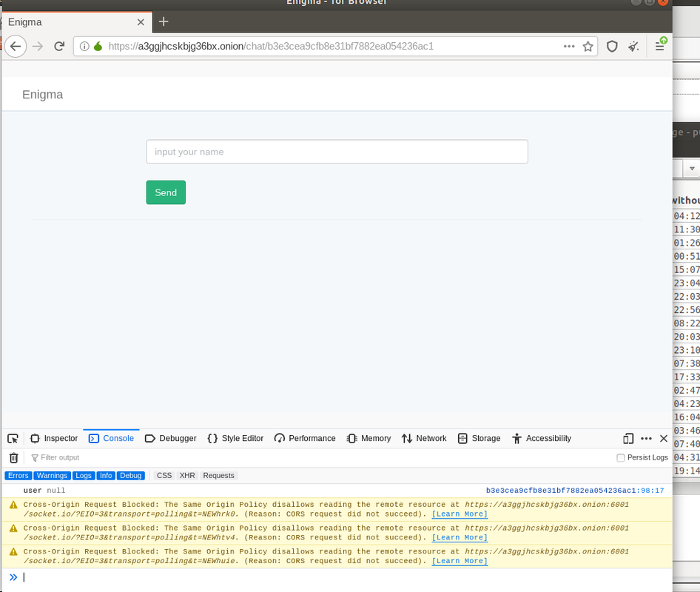Click the URL address bar text
This screenshot has height=592, width=700.
click(x=271, y=47)
